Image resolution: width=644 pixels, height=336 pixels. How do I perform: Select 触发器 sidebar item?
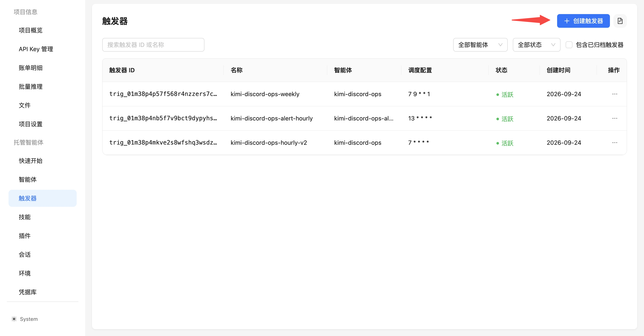coord(43,198)
